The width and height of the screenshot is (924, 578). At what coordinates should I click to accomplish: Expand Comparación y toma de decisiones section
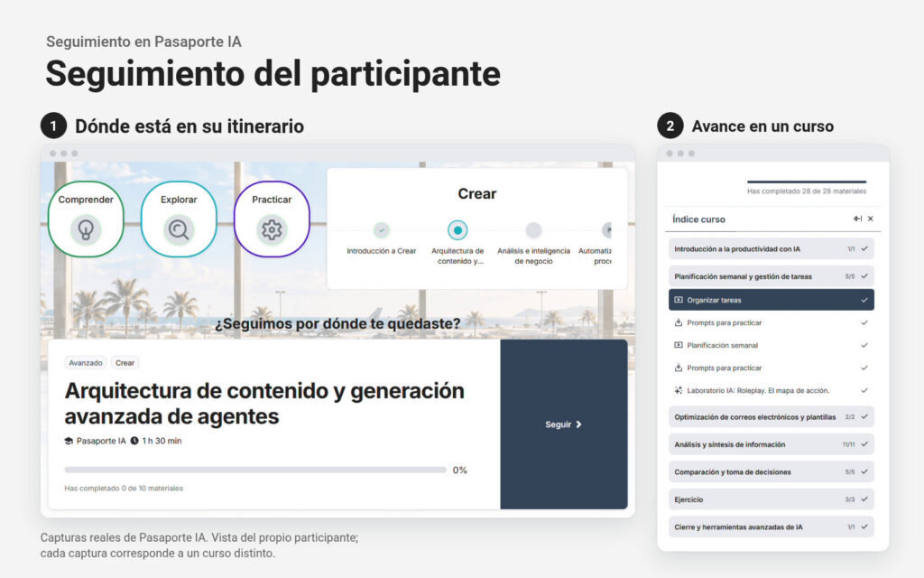coord(772,471)
